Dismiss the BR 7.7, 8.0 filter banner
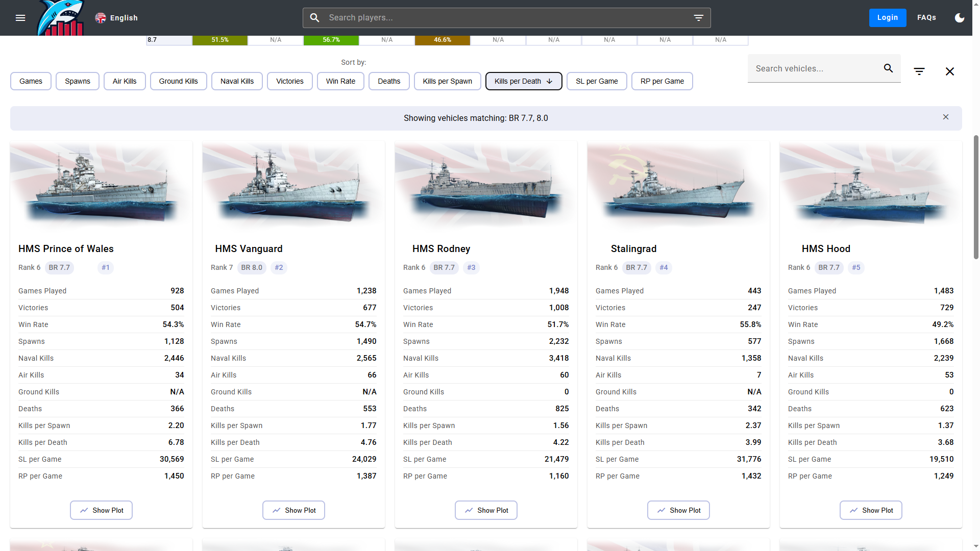Viewport: 980px width, 551px height. (946, 117)
